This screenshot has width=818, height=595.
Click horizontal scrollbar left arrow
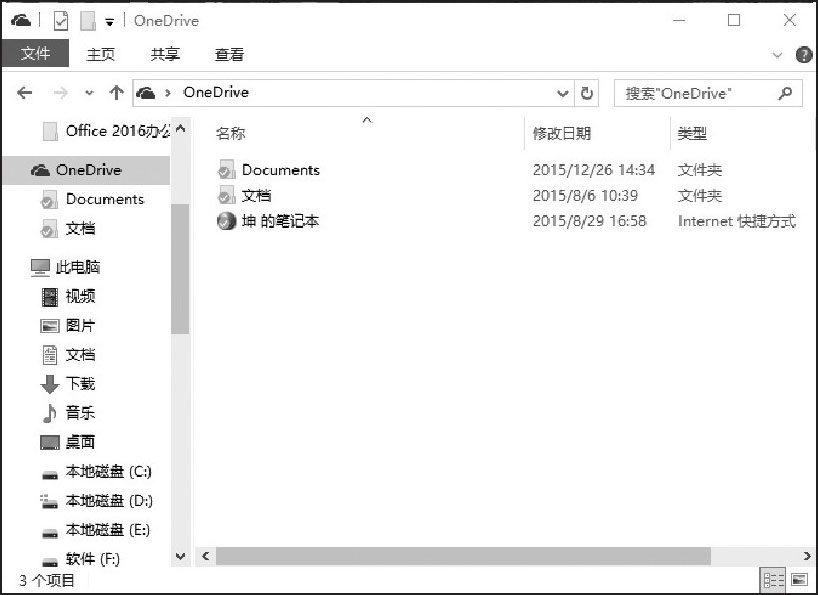(206, 556)
